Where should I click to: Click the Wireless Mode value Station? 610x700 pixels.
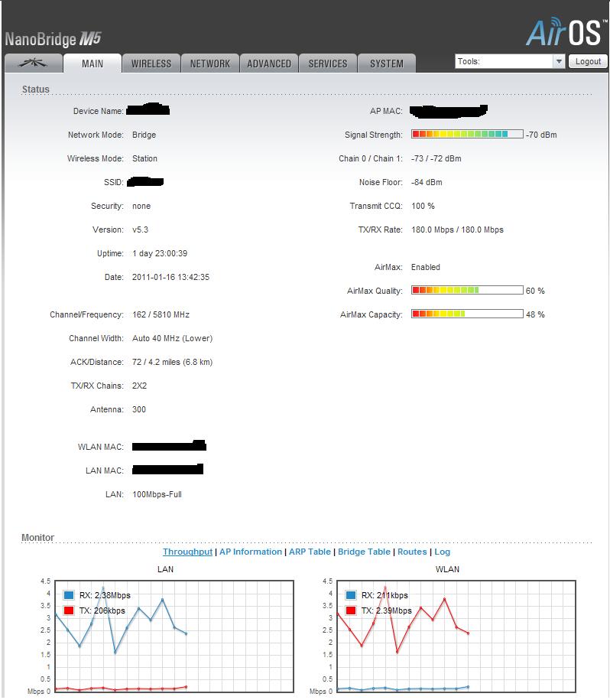[144, 158]
